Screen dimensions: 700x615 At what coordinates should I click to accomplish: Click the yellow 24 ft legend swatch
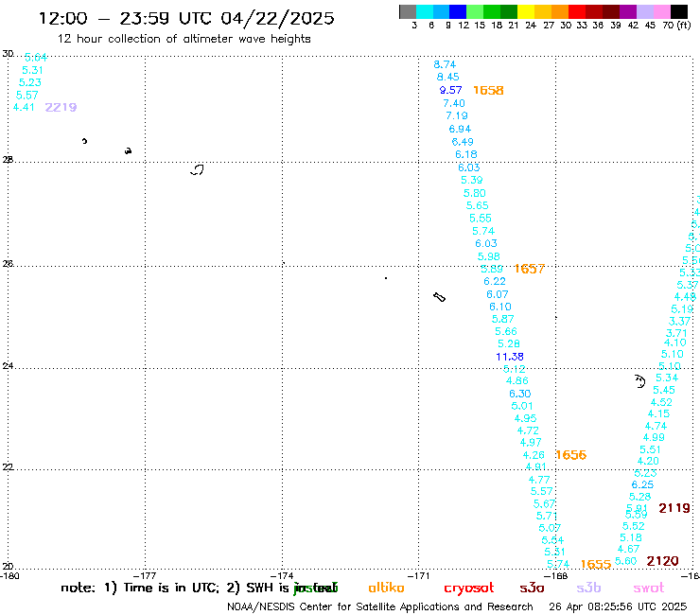click(526, 11)
